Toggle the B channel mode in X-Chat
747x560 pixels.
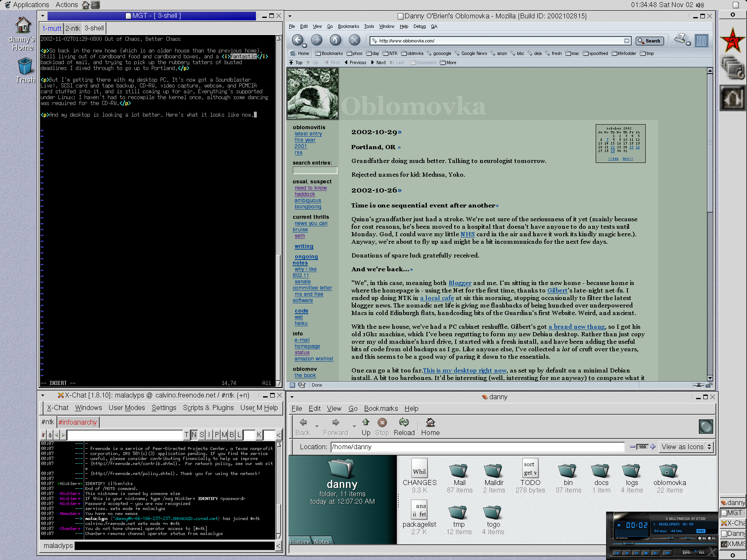[232, 435]
